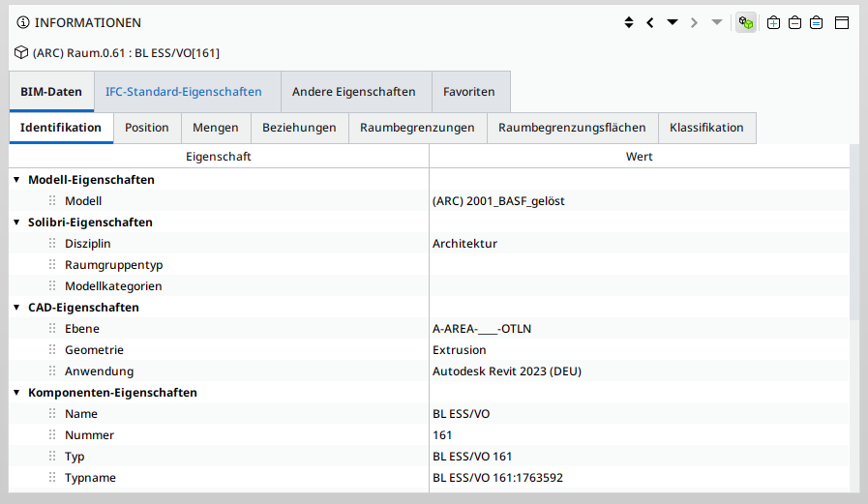This screenshot has height=504, width=868.
Task: Open the back history dropdown arrow
Action: [672, 22]
